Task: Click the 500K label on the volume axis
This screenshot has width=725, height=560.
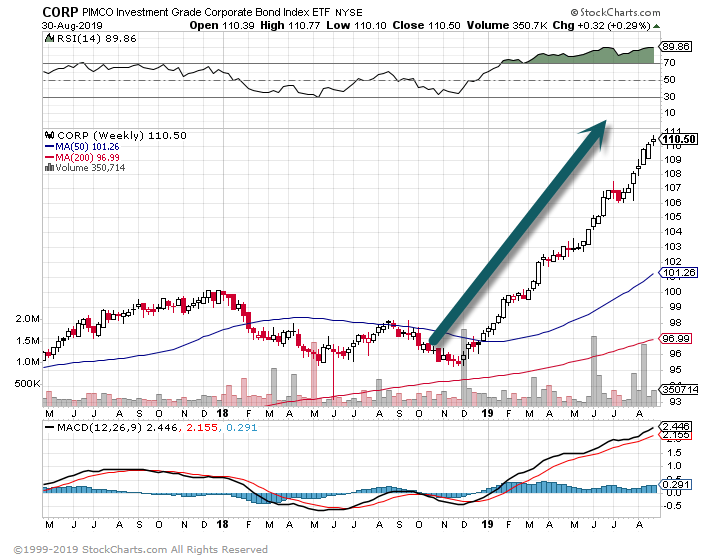Action: point(27,383)
